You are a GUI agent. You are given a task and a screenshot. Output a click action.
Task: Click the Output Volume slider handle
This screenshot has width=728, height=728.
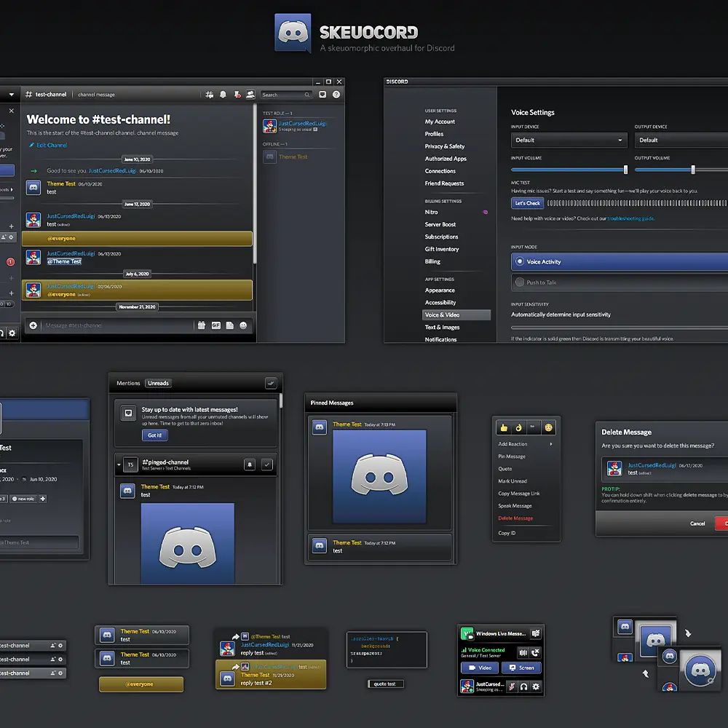coord(693,170)
